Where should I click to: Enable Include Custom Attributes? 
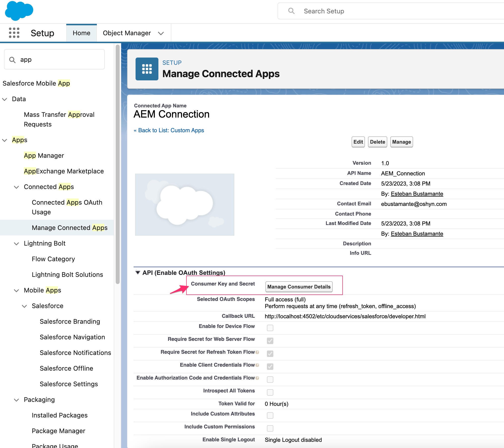[x=270, y=415]
